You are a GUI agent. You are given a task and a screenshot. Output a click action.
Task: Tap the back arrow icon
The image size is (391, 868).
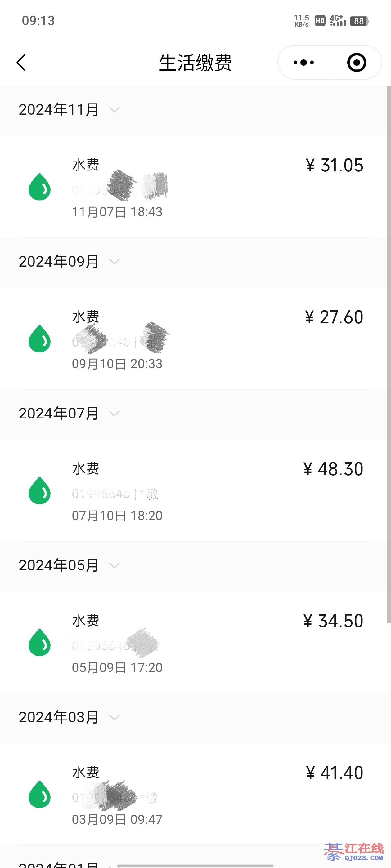21,63
